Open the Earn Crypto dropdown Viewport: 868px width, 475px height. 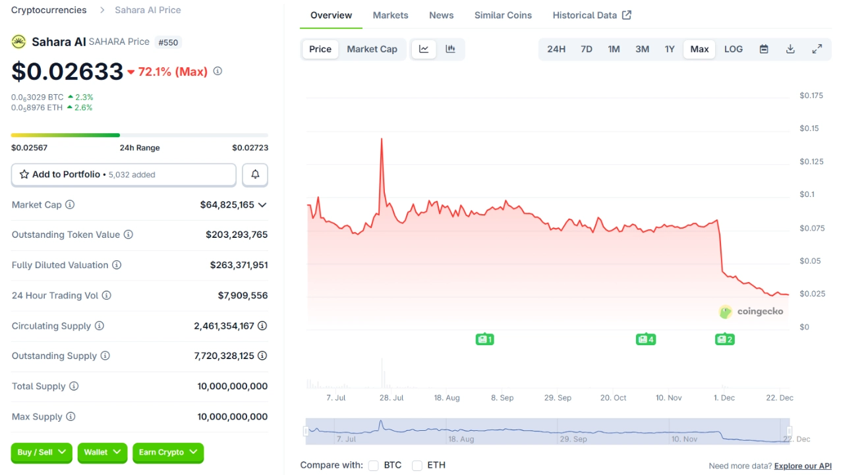click(168, 453)
